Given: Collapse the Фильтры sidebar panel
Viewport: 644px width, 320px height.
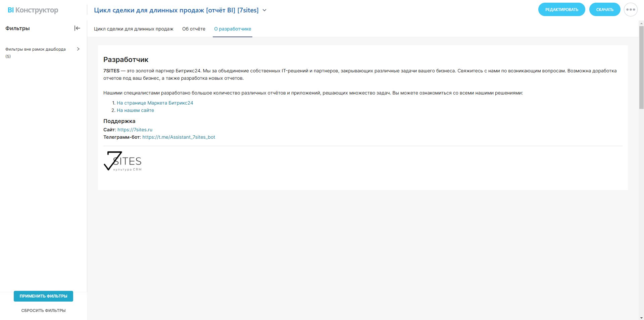Looking at the screenshot, I should point(77,28).
